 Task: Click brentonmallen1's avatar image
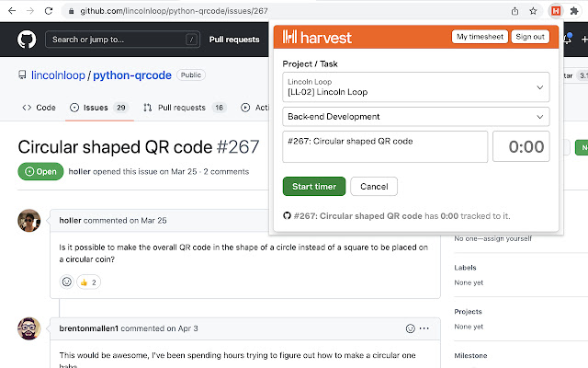coord(28,328)
